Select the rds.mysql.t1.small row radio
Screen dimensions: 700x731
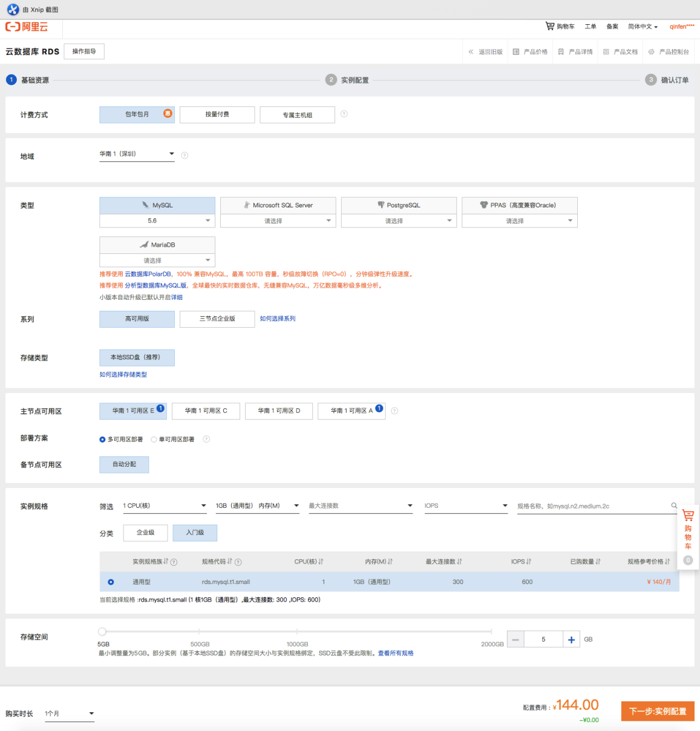pyautogui.click(x=111, y=582)
